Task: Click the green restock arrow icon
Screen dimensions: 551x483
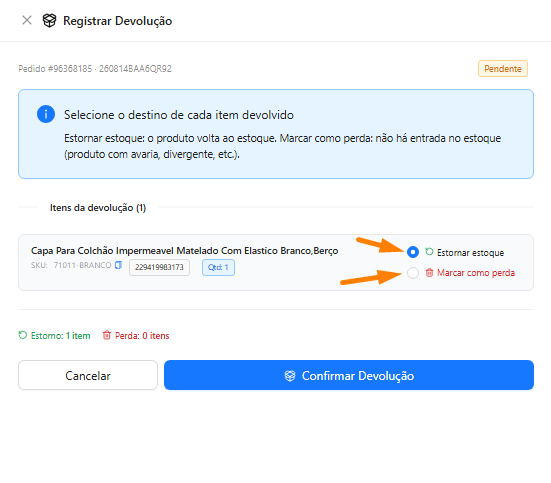Action: coord(429,252)
